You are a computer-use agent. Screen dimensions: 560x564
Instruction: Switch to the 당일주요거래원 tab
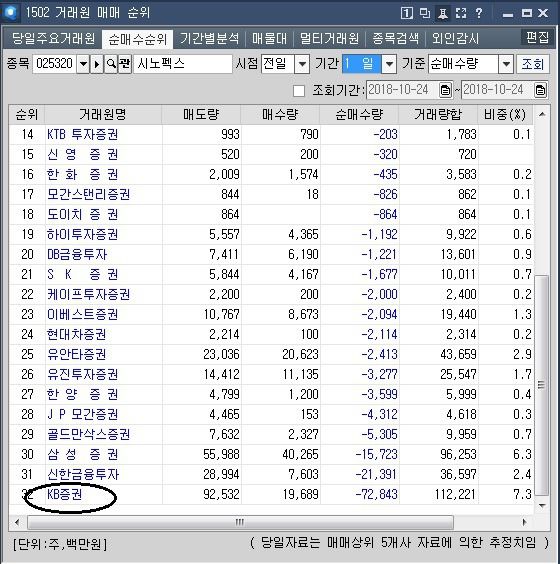point(53,38)
